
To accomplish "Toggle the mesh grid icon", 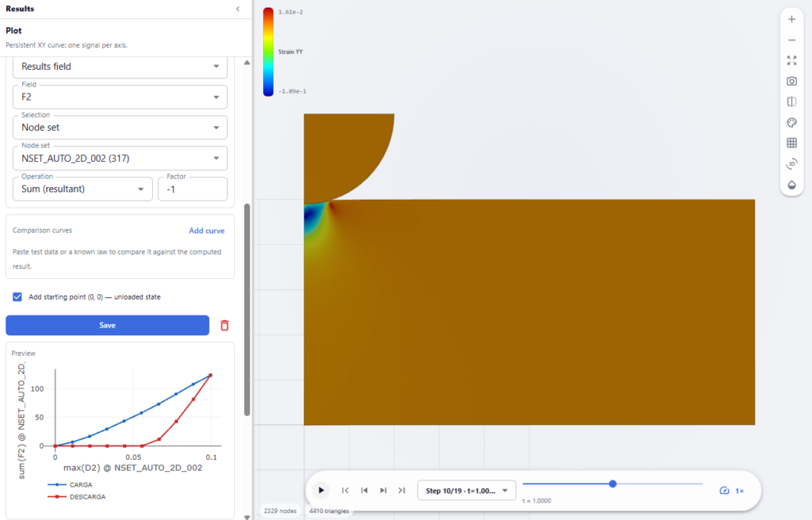I will click(791, 143).
